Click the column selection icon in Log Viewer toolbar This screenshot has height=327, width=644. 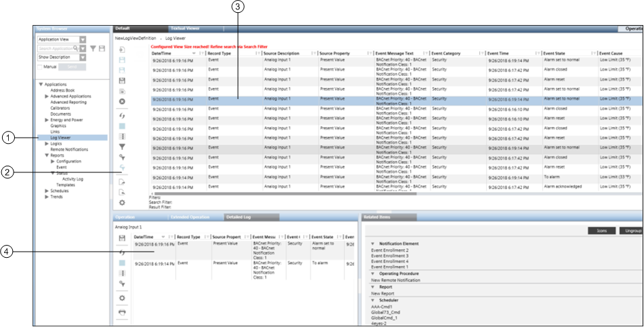[x=122, y=136]
